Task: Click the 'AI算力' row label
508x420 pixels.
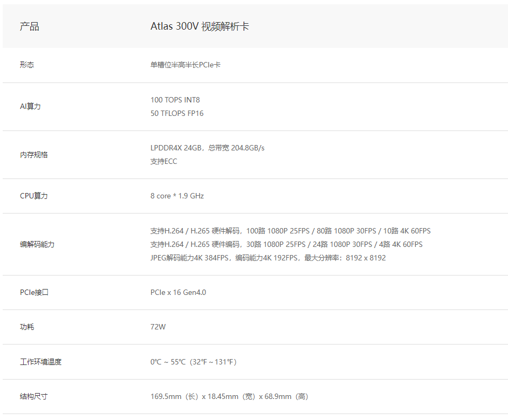Action: pos(30,106)
